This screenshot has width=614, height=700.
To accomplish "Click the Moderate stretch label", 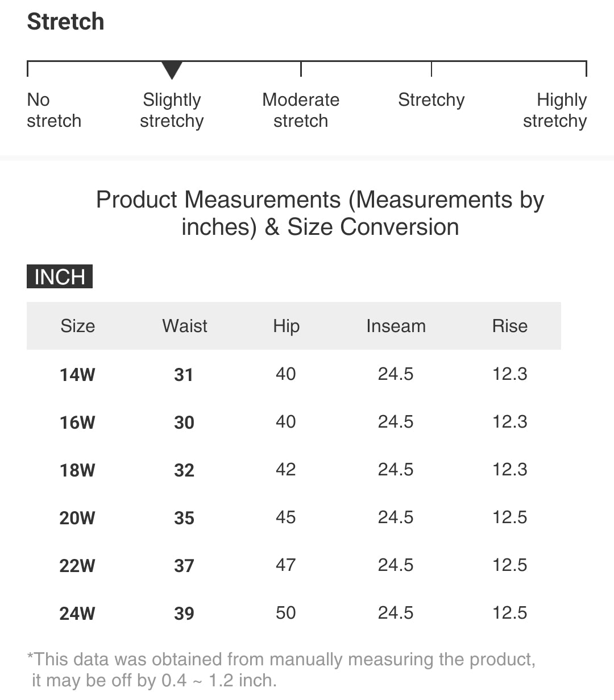I will tap(301, 110).
